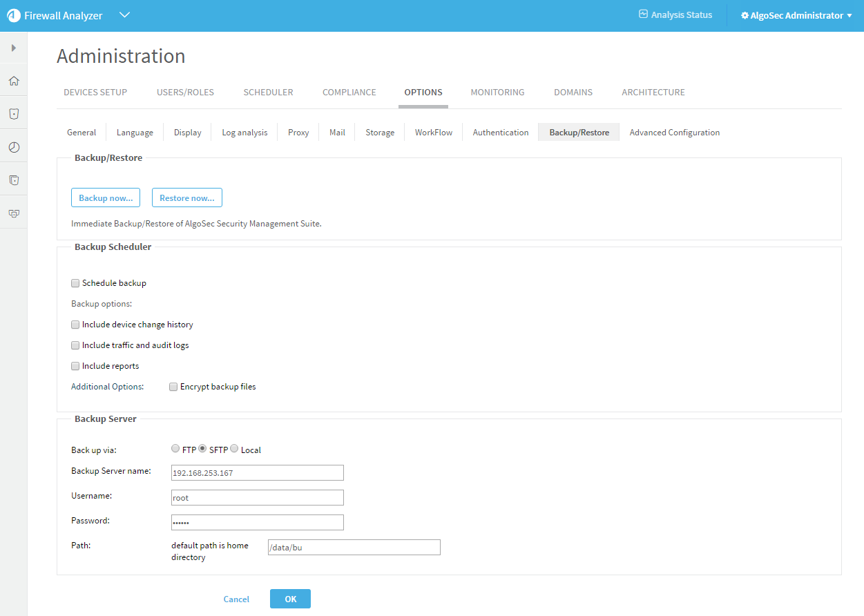This screenshot has width=864, height=616.
Task: Select the stacked shields sidebar icon
Action: [14, 180]
